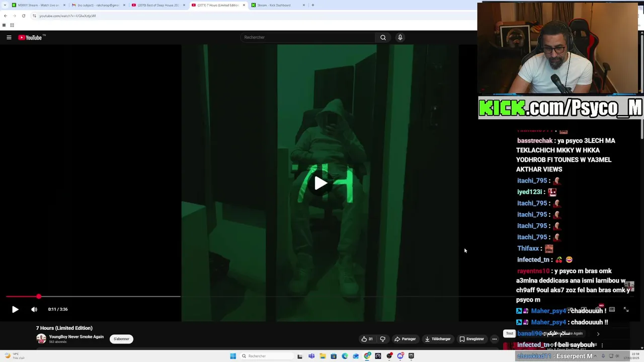Open the taskbar weather widget
Image resolution: width=644 pixels, height=362 pixels.
tap(14, 356)
